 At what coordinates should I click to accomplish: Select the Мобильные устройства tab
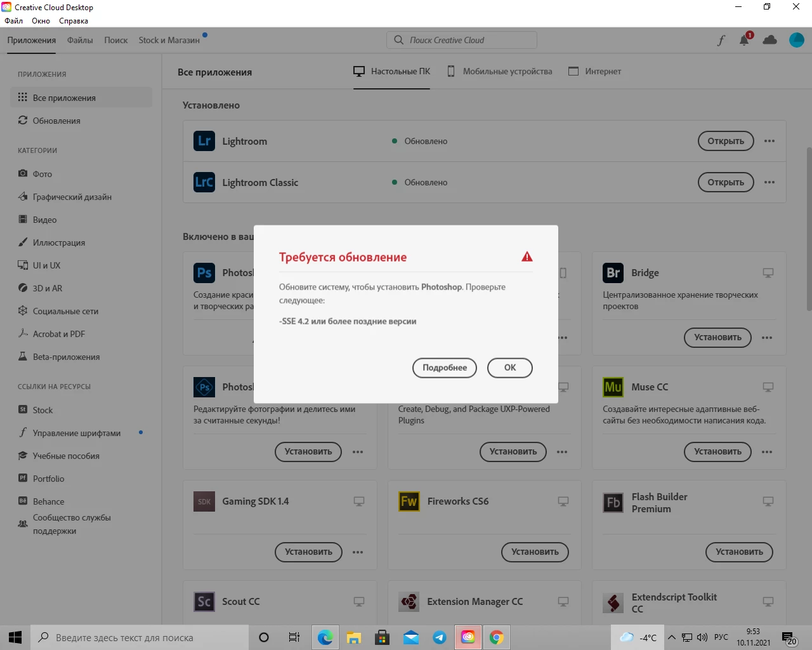500,71
